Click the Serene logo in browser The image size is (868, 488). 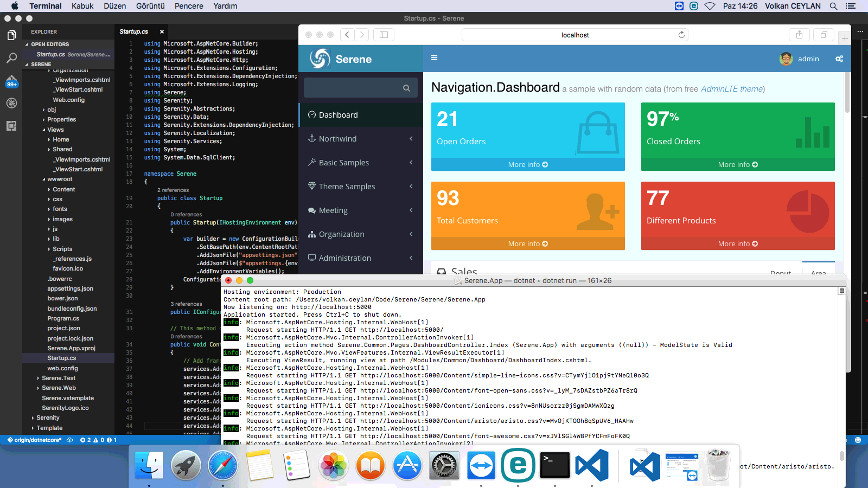pyautogui.click(x=341, y=59)
